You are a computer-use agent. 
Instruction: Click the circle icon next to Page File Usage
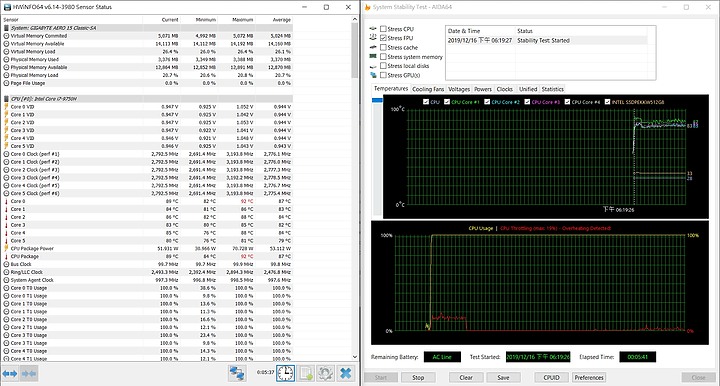pos(6,83)
